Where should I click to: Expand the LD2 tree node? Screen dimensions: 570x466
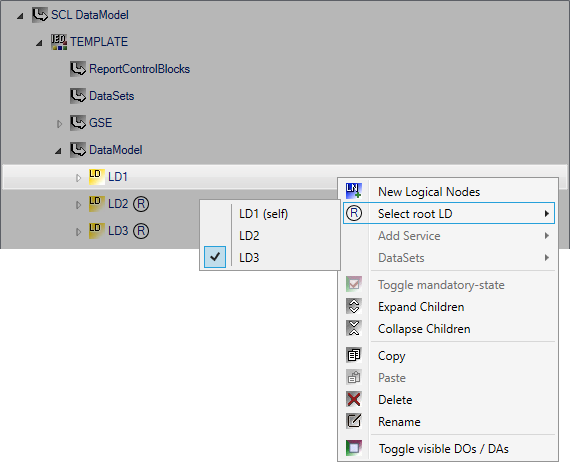pos(78,205)
